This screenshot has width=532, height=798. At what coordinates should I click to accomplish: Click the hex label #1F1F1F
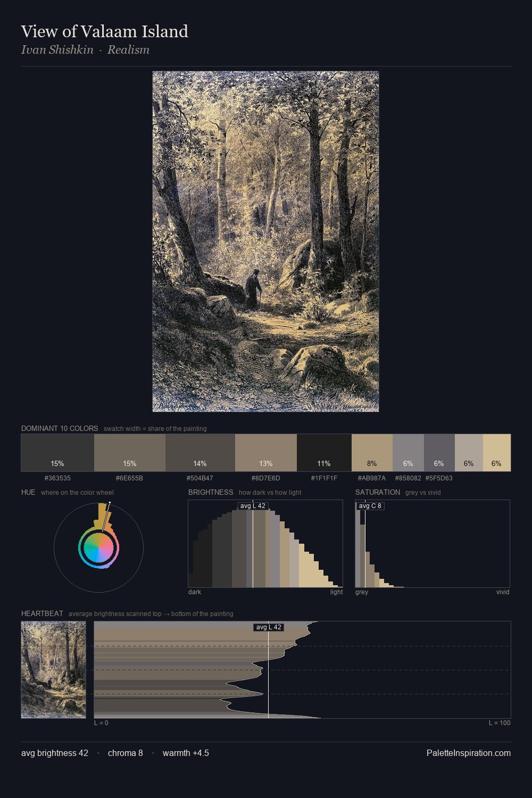tap(324, 478)
